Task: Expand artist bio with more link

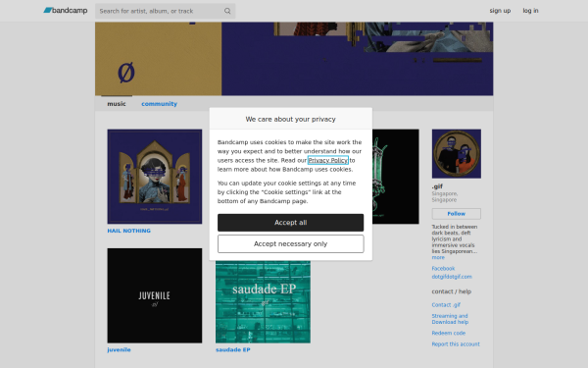Action: [438, 257]
